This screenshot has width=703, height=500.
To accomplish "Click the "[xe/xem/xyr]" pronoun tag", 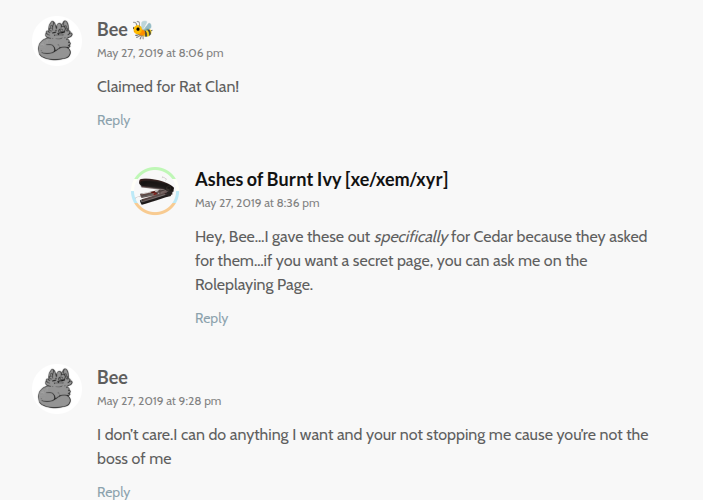I will click(396, 180).
